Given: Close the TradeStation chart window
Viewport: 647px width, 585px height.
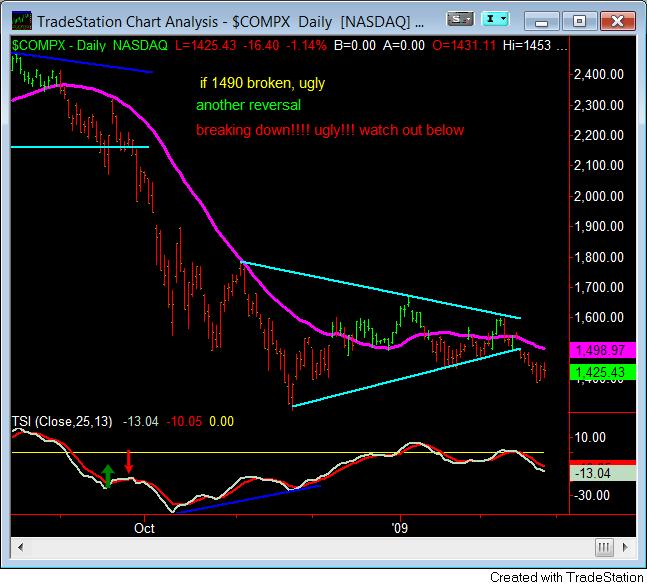Looking at the screenshot, I should click(617, 21).
